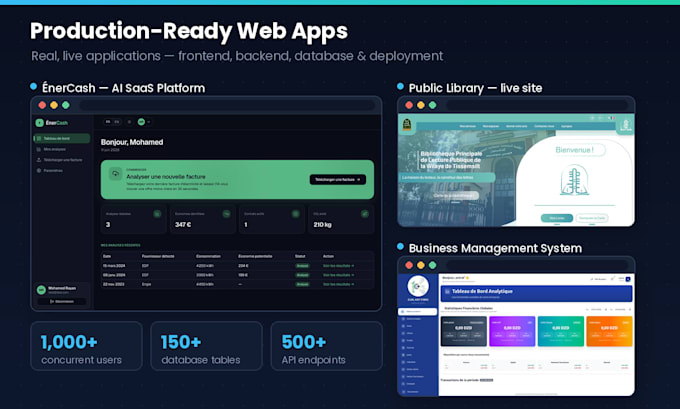
Task: Click Mohamed Rayan profile avatar in sidebar
Action: click(x=41, y=290)
